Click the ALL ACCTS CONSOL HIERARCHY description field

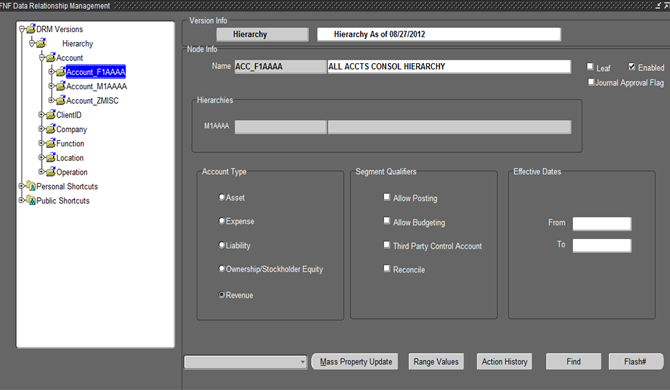[449, 67]
